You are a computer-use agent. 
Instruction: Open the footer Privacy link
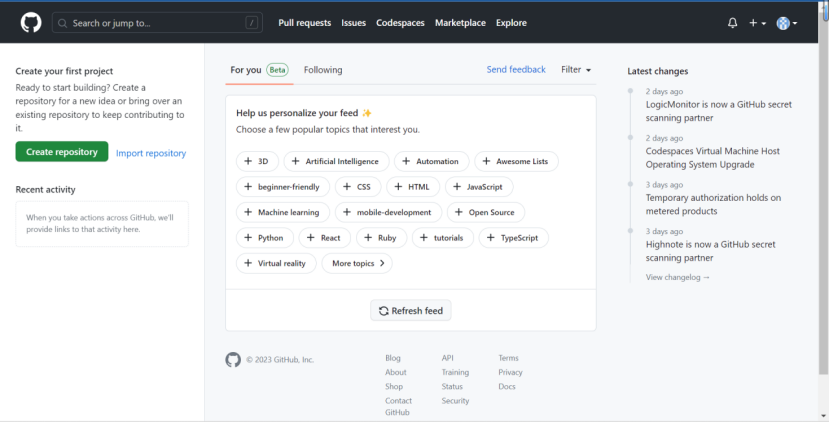click(510, 372)
